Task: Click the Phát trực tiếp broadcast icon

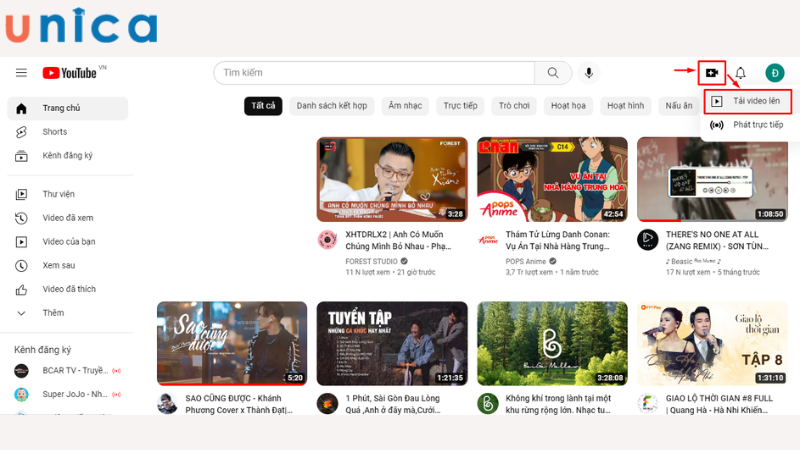Action: coord(716,125)
